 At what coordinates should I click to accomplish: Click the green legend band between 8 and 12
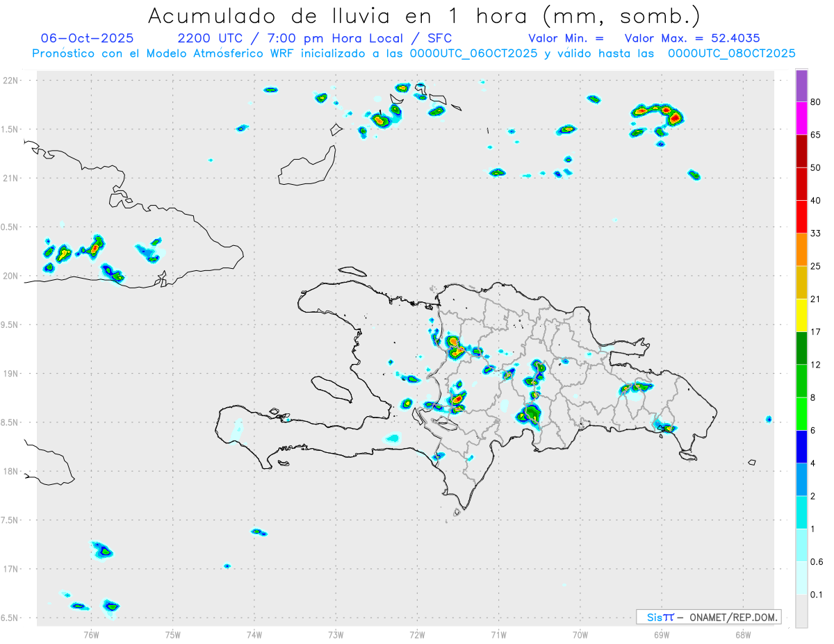pos(801,381)
